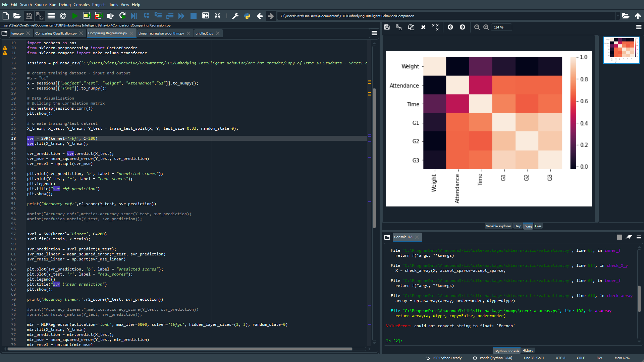The height and width of the screenshot is (362, 644).
Task: Interrupt kernel using the stop square
Action: (x=619, y=237)
